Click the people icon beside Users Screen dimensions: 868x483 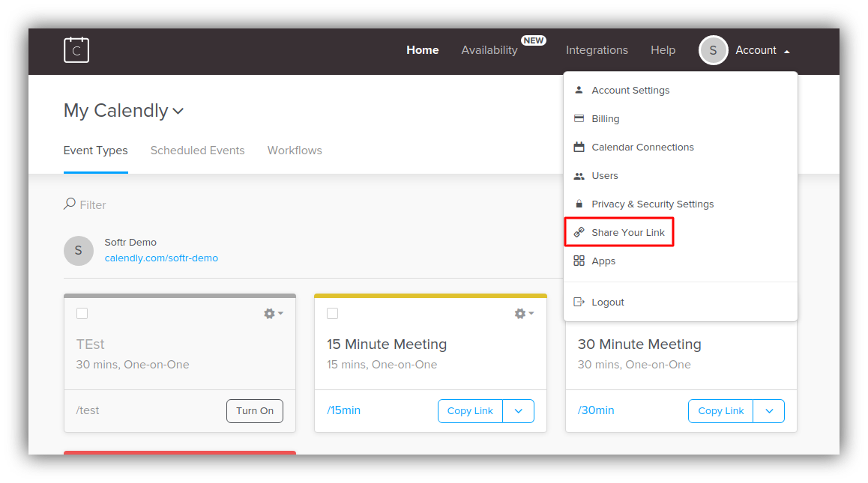tap(579, 176)
